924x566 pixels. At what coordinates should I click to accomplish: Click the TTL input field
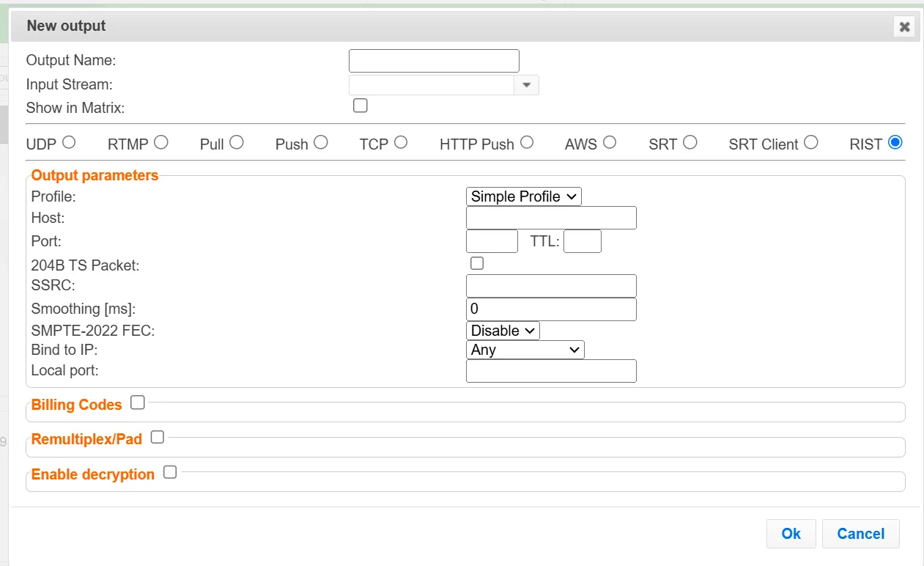coord(583,241)
